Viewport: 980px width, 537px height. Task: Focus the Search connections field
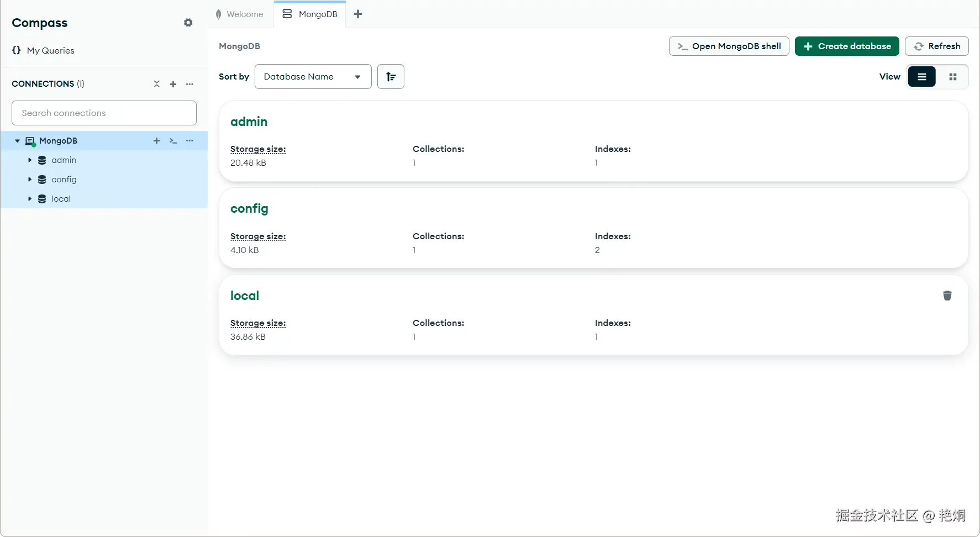[x=104, y=113]
